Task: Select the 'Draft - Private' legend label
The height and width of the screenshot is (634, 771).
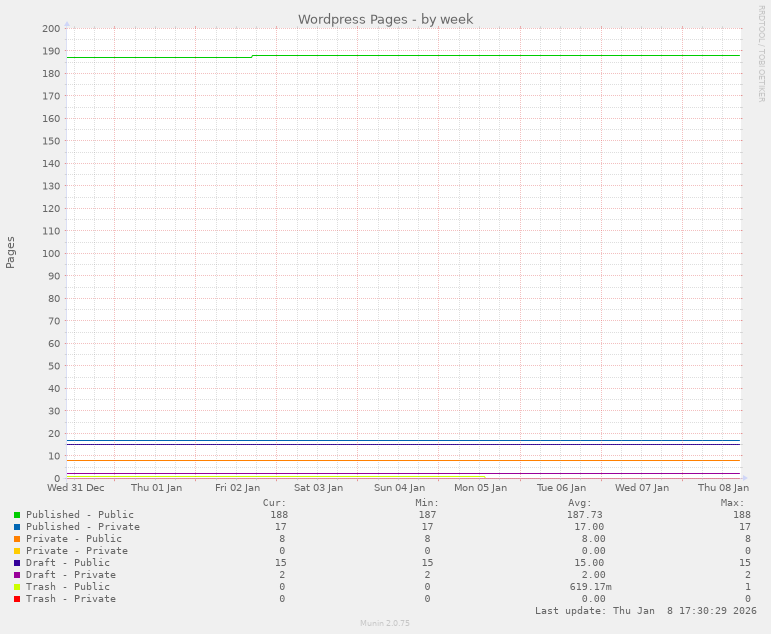Action: pyautogui.click(x=71, y=574)
